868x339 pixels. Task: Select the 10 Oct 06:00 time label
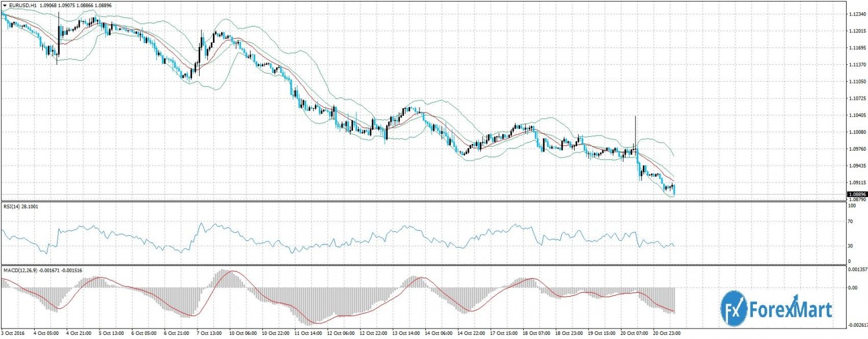click(x=243, y=334)
